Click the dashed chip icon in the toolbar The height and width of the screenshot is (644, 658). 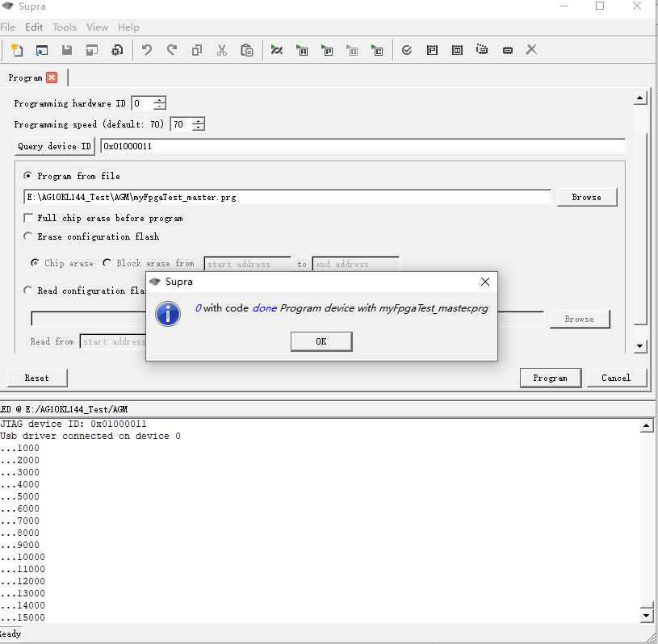pyautogui.click(x=482, y=50)
